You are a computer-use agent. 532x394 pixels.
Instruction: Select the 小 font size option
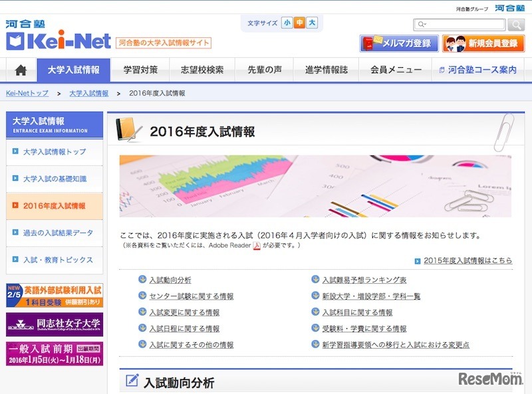coord(286,23)
